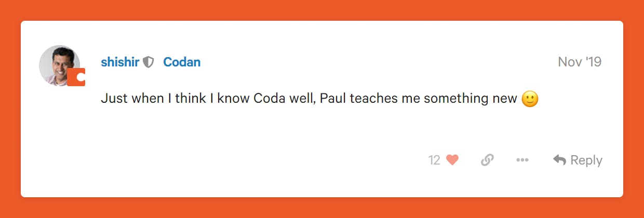The height and width of the screenshot is (218, 644).
Task: Copy post link via chain icon
Action: (x=487, y=160)
